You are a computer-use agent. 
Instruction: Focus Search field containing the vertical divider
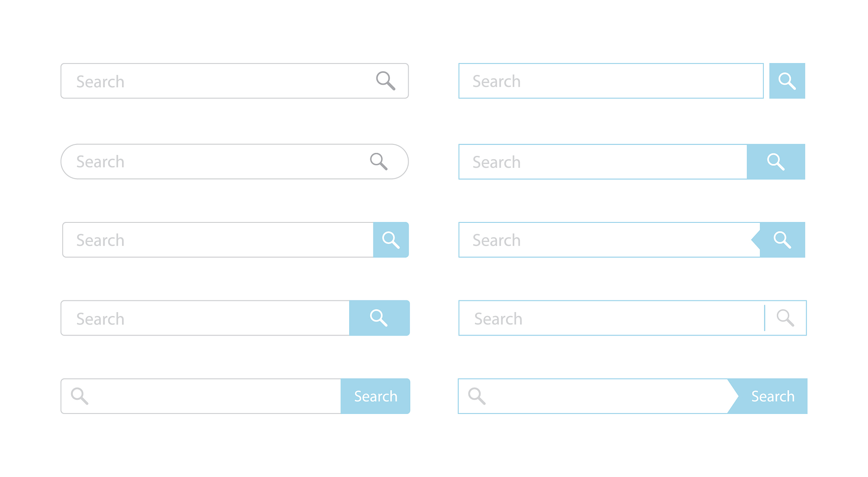(610, 318)
